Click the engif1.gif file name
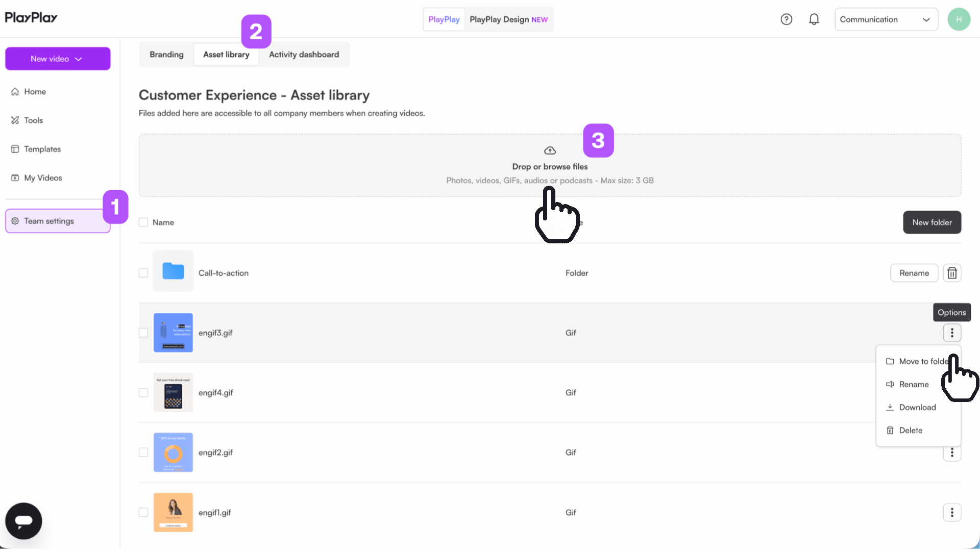The image size is (980, 551). point(215,512)
